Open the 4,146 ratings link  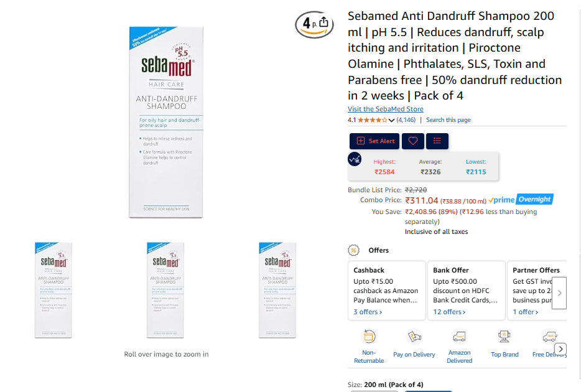click(x=406, y=120)
